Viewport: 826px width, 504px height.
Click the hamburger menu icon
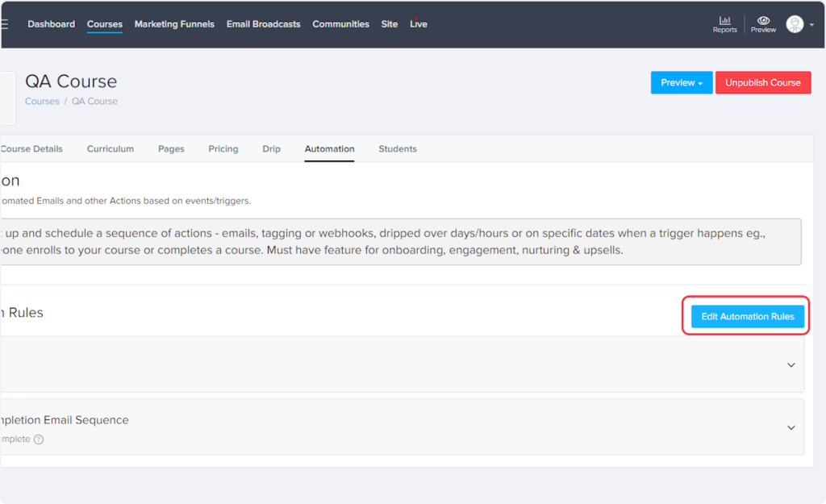point(4,24)
